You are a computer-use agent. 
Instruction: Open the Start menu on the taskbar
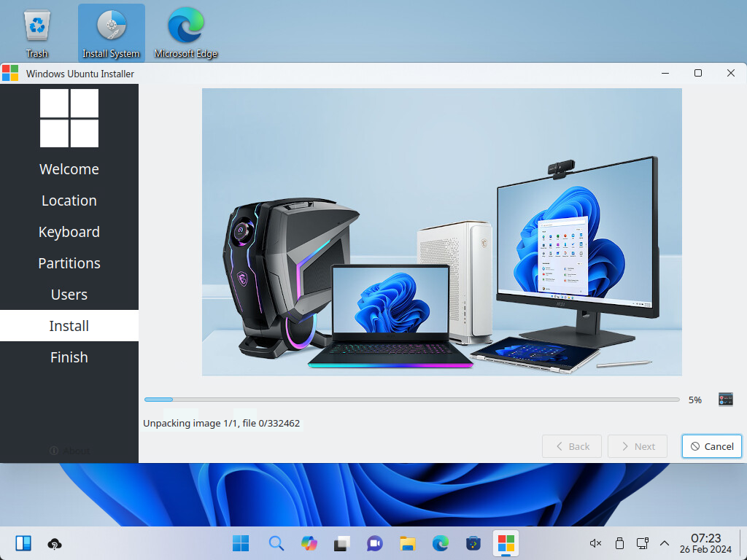tap(241, 543)
